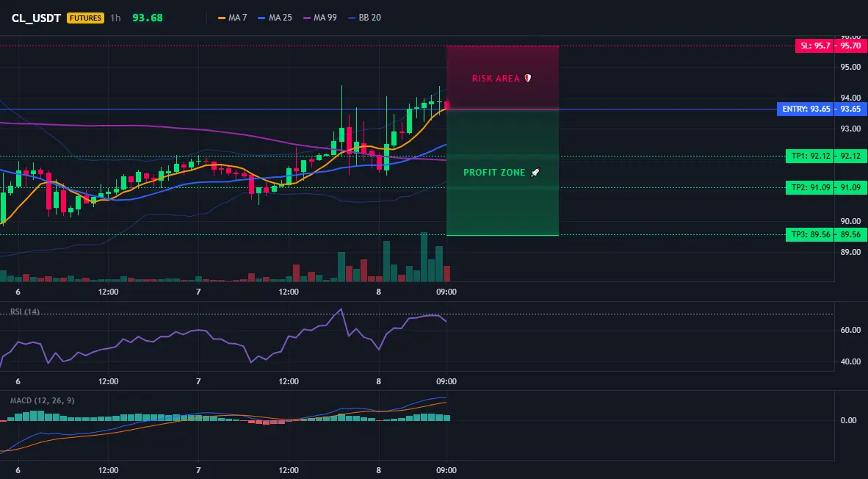This screenshot has height=479, width=868.
Task: Click the current price 93.68
Action: click(x=148, y=18)
